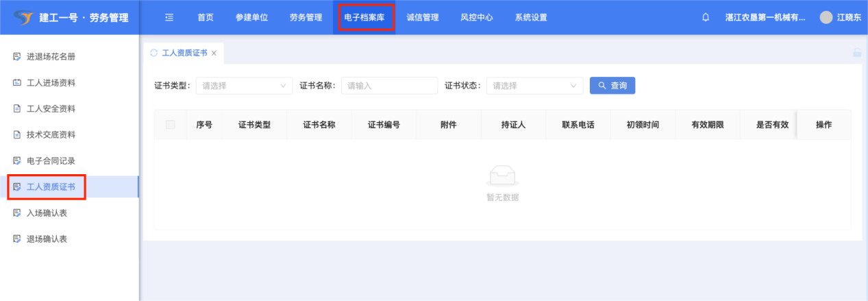The image size is (868, 301).
Task: Open the company name dropdown 湛江农垦第一机械
Action: click(x=765, y=18)
